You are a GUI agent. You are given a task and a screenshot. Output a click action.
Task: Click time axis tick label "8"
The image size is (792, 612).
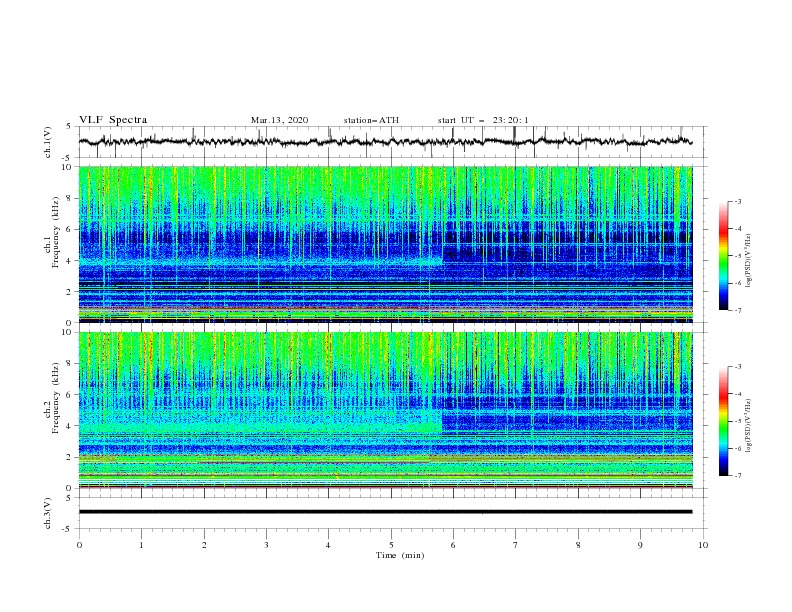tap(578, 545)
